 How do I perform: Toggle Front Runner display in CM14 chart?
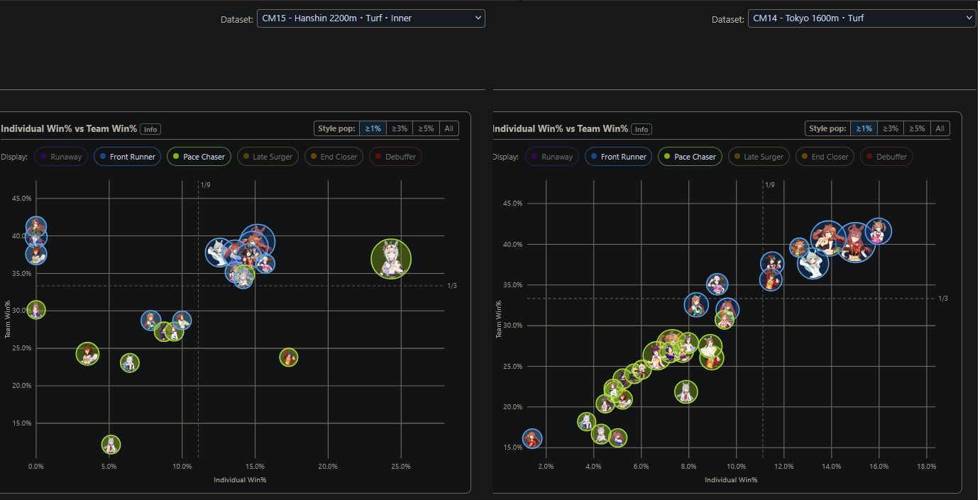point(618,157)
